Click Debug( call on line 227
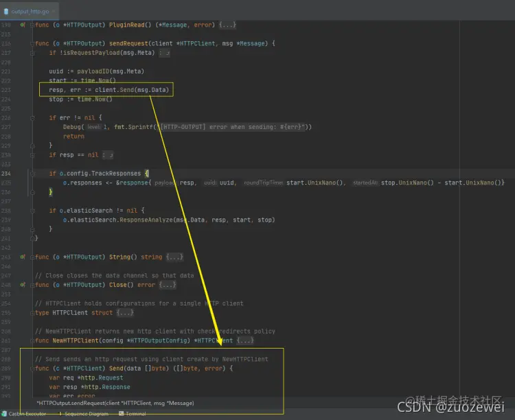 73,127
